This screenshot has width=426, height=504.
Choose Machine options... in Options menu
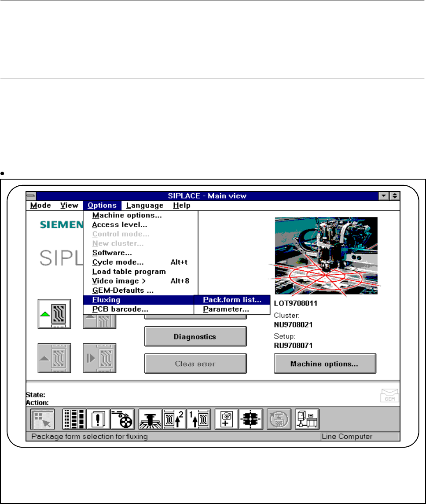tap(140, 215)
